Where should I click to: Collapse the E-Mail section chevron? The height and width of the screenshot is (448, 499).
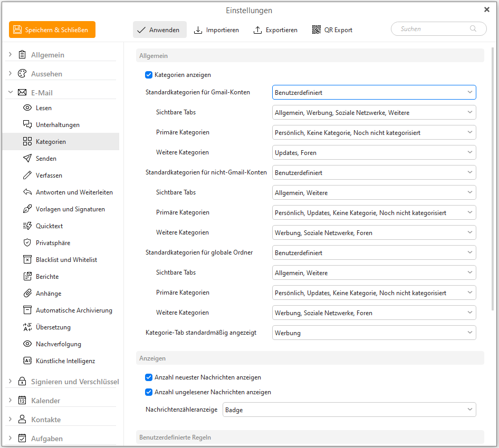click(11, 92)
